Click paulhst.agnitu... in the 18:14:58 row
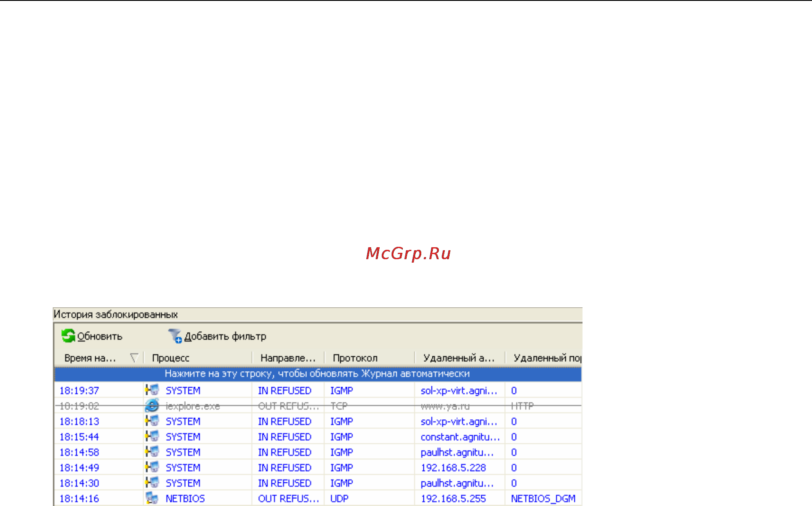Screen dimensions: 812x506 [457, 452]
